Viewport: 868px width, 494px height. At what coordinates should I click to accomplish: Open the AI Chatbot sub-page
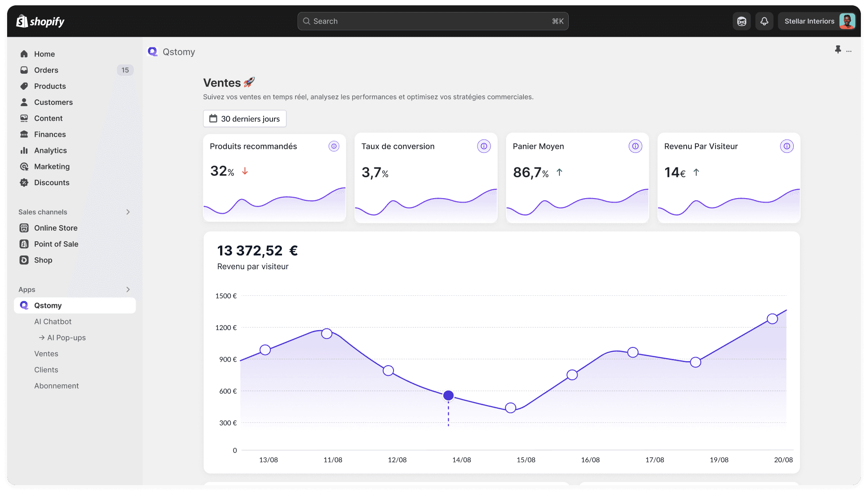(52, 322)
